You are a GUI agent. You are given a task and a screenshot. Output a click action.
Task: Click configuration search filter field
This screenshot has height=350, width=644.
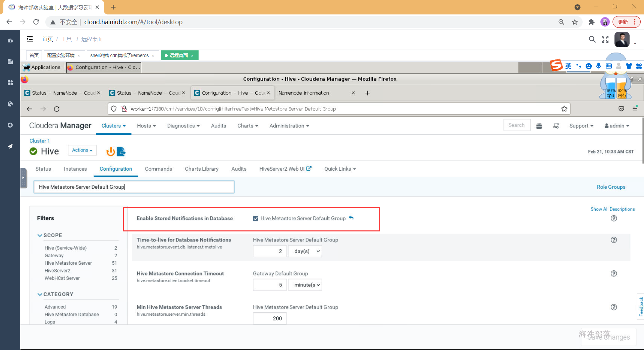134,187
